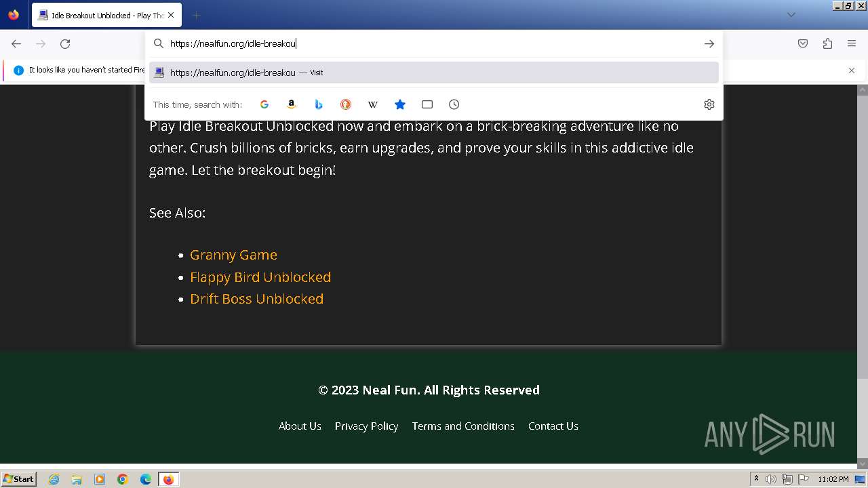This screenshot has height=488, width=868.
Task: Search this time with Wikipedia
Action: click(373, 104)
